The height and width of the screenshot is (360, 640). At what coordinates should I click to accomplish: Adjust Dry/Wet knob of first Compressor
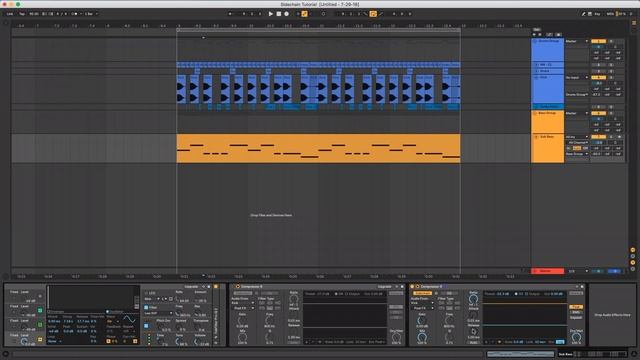396,338
